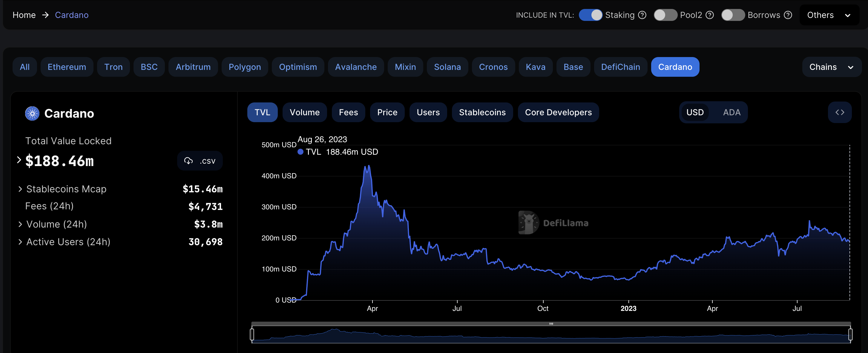868x353 pixels.
Task: Expand the Active Users (24h) row
Action: click(x=20, y=242)
